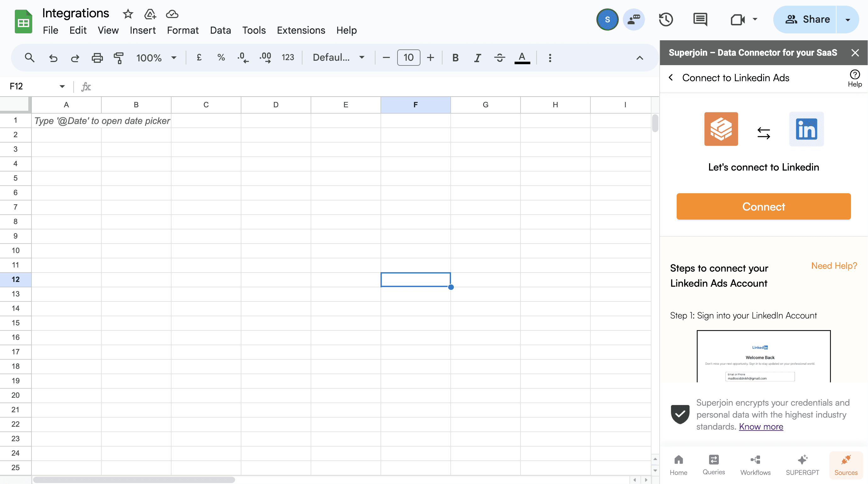
Task: Open Superjoin Queries tab
Action: [x=714, y=465]
